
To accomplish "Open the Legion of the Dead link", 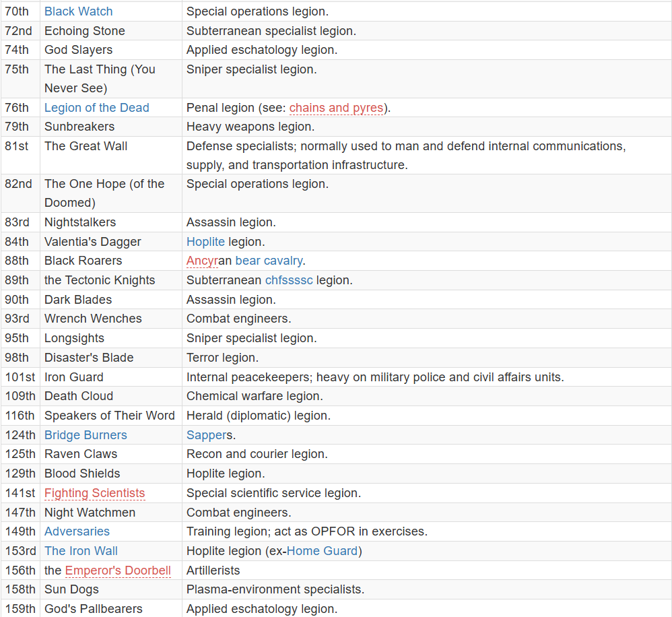I will pos(97,108).
